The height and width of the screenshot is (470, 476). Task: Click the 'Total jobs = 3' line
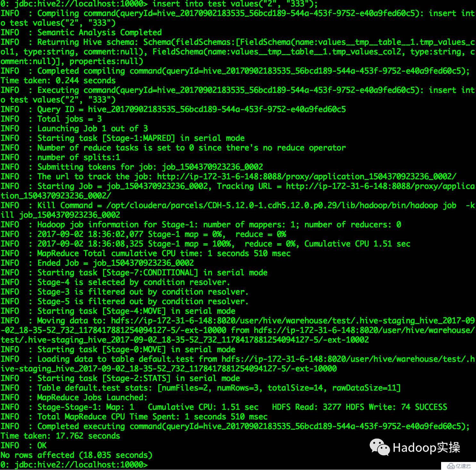coord(51,119)
